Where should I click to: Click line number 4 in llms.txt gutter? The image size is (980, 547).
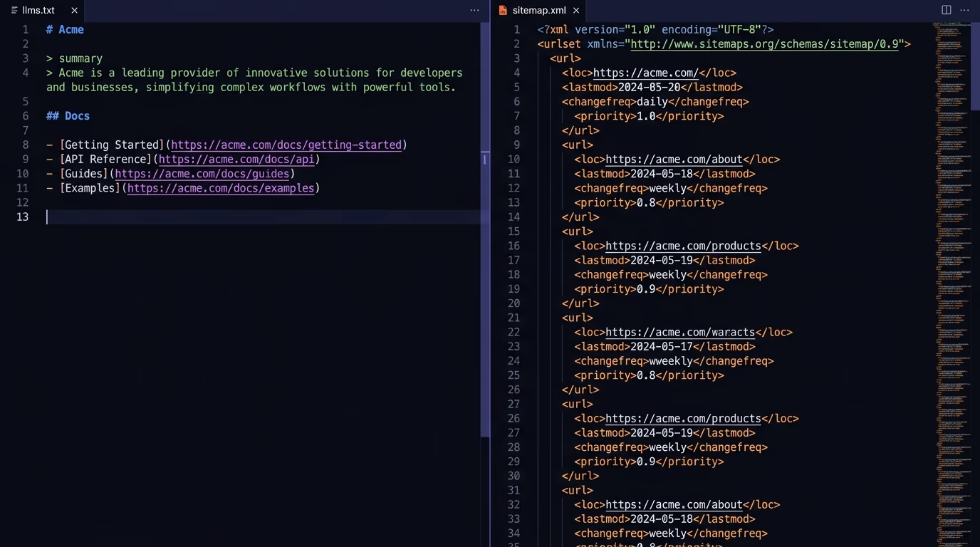[26, 73]
